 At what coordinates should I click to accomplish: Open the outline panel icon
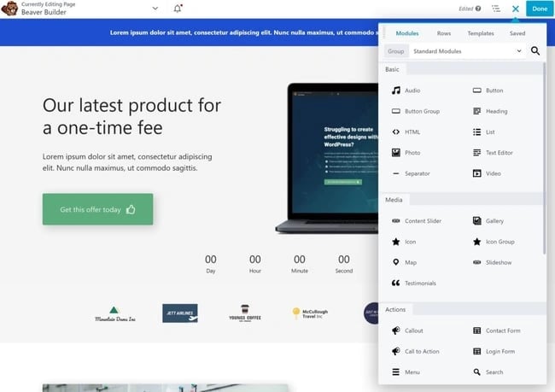[496, 9]
